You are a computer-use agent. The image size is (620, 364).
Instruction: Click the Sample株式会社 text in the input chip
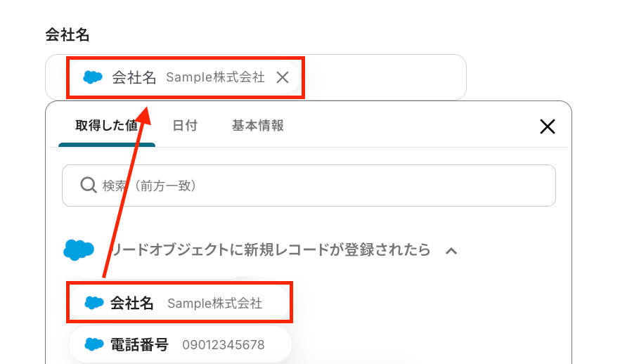215,77
